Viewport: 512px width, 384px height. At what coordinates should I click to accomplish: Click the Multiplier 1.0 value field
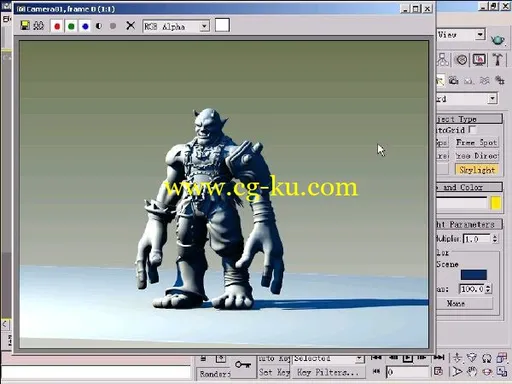point(477,239)
